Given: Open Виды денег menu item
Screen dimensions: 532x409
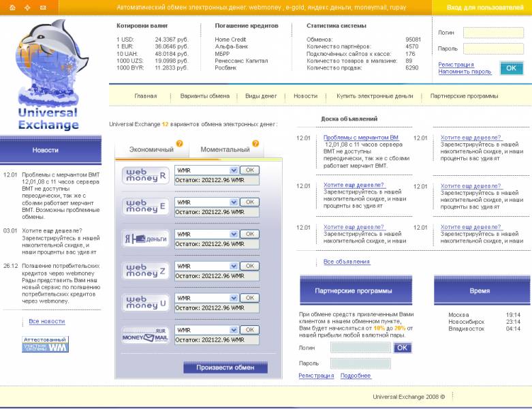Looking at the screenshot, I should 261,96.
